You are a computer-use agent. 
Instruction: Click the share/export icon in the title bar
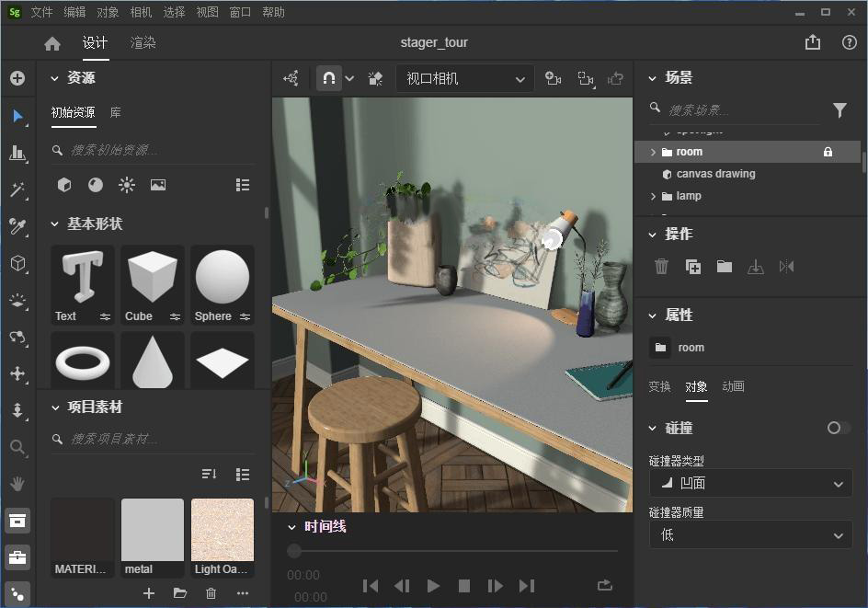813,42
